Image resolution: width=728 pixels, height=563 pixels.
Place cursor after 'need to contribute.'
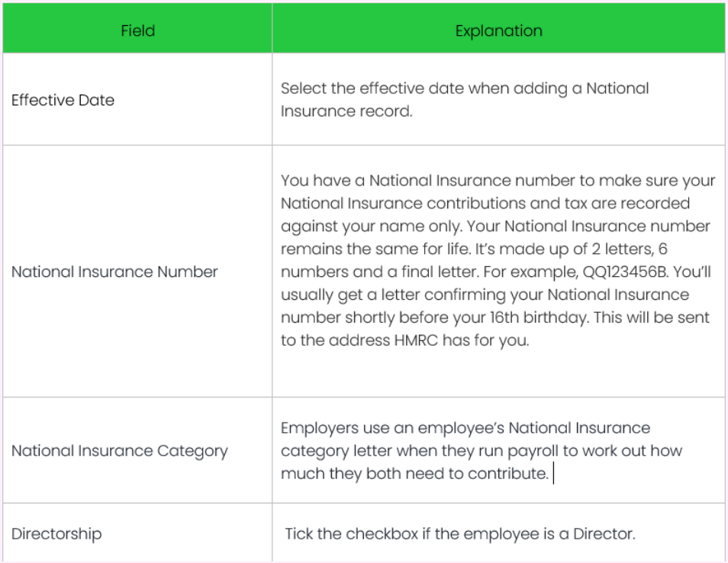552,474
